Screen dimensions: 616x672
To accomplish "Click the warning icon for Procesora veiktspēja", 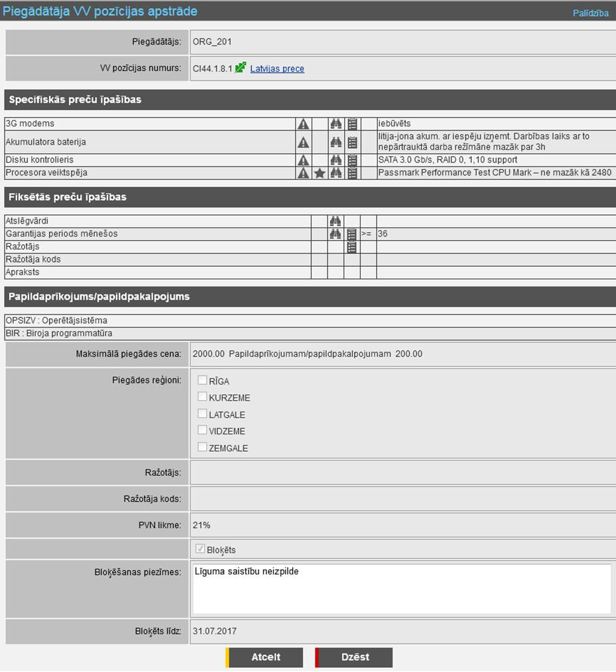I will 303,173.
